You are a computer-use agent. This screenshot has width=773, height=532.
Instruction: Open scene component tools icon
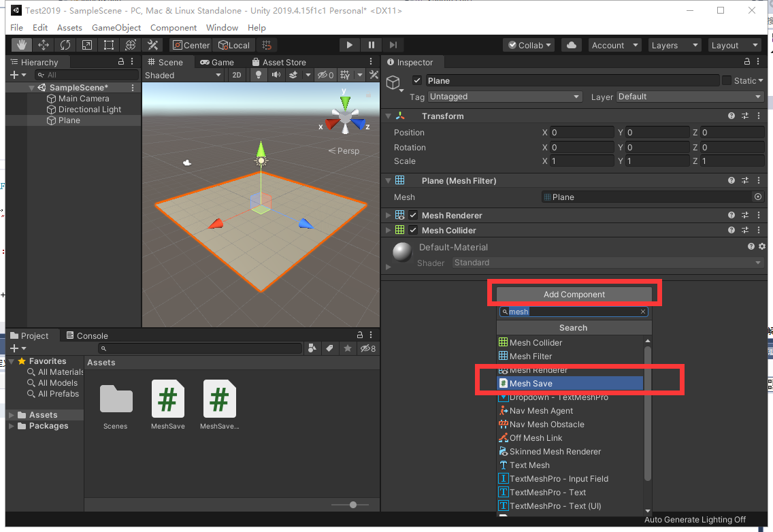(374, 75)
